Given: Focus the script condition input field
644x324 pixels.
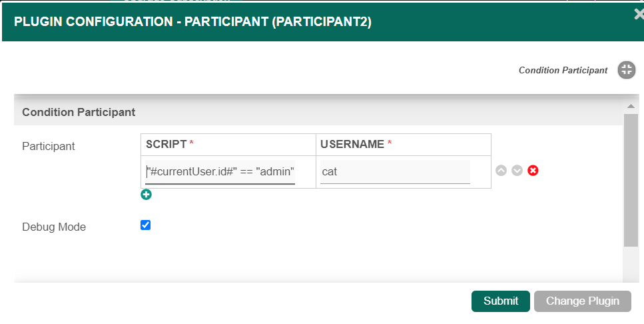Looking at the screenshot, I should pyautogui.click(x=220, y=172).
